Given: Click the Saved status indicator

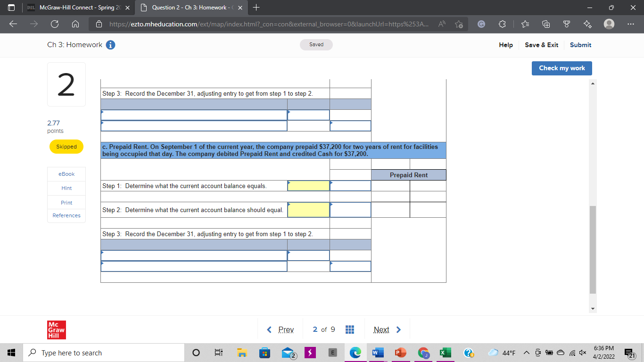Looking at the screenshot, I should pos(316,45).
